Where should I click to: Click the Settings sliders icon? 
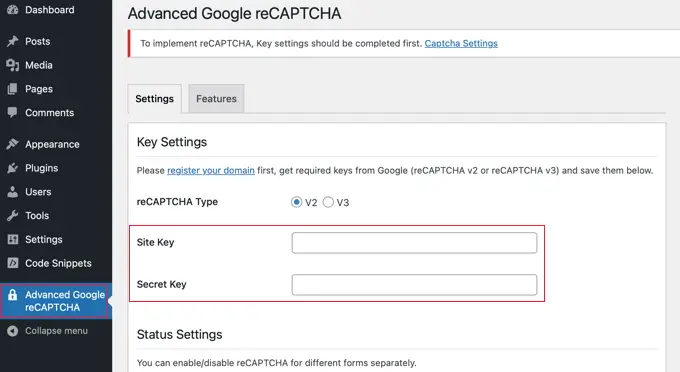point(13,239)
